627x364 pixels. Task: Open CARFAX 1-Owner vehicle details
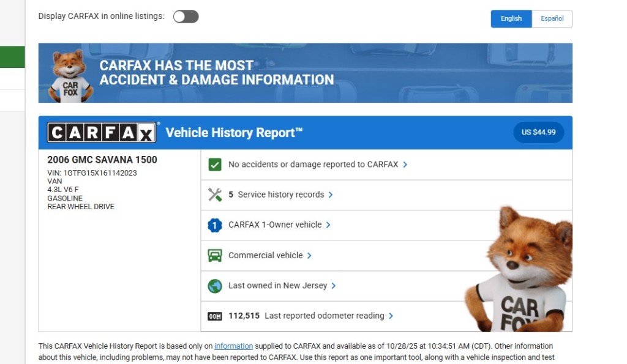pos(275,225)
